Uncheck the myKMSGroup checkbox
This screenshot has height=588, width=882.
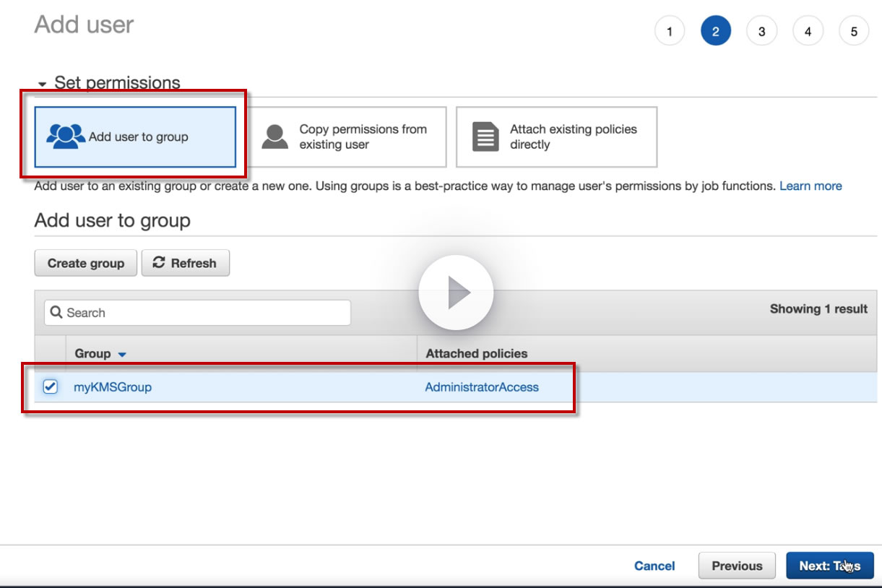(50, 387)
